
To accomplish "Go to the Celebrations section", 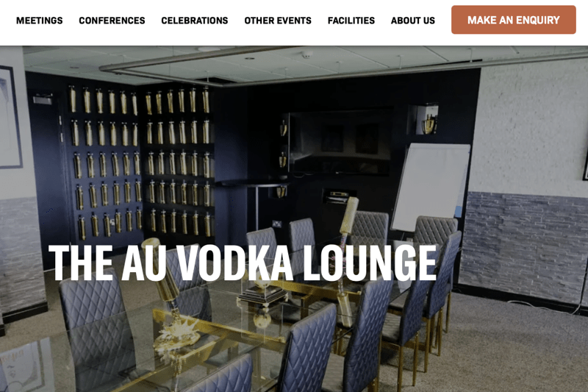I will pyautogui.click(x=195, y=21).
